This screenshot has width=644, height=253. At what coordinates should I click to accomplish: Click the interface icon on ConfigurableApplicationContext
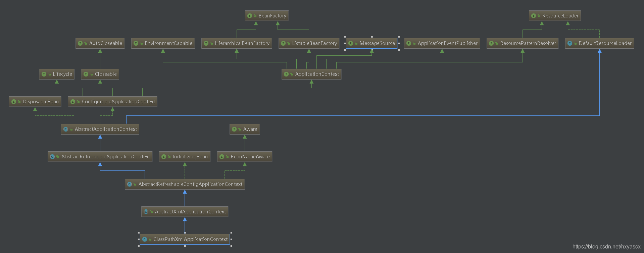point(73,102)
